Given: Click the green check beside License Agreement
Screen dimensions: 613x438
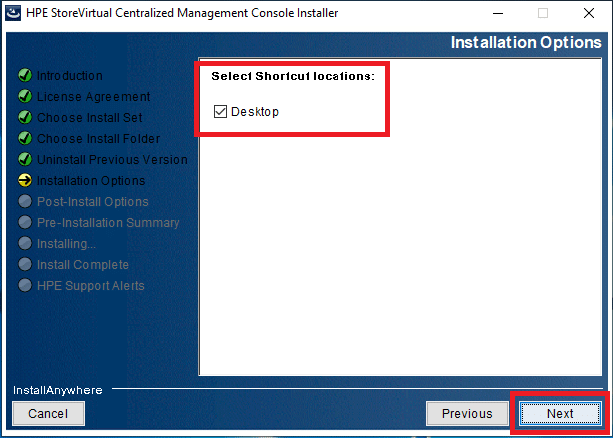Looking at the screenshot, I should (25, 96).
